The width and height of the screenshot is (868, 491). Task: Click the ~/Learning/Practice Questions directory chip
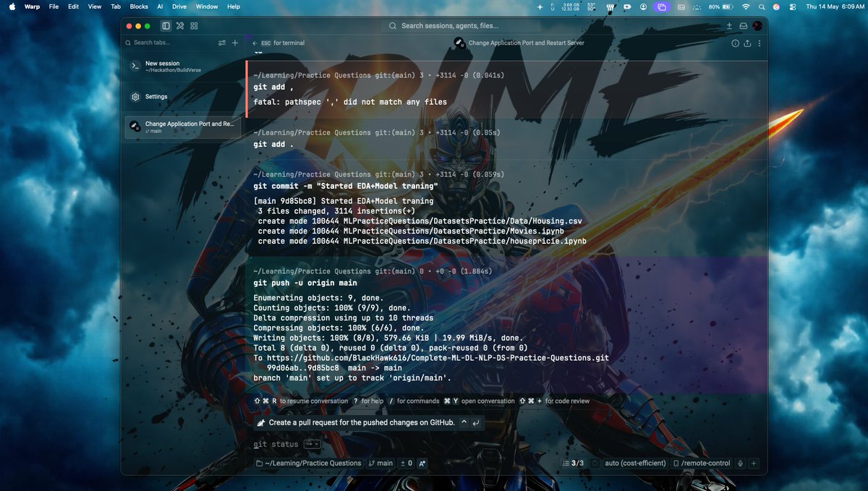(x=308, y=463)
